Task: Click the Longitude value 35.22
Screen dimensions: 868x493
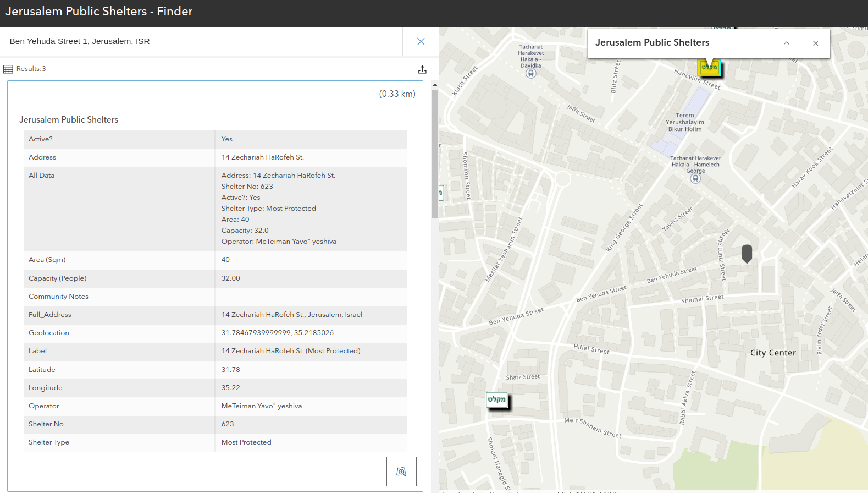Action: tap(231, 388)
